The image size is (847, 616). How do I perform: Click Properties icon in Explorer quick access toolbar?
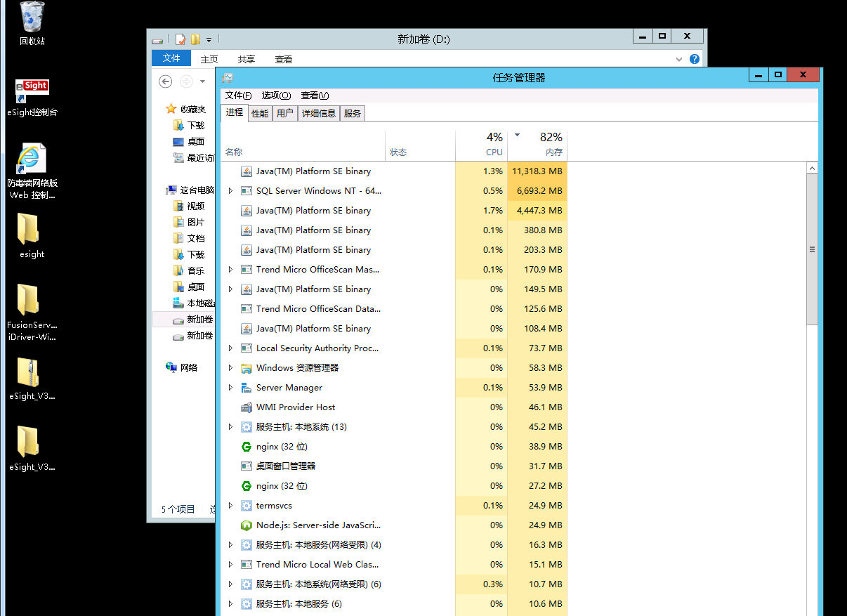(x=180, y=39)
